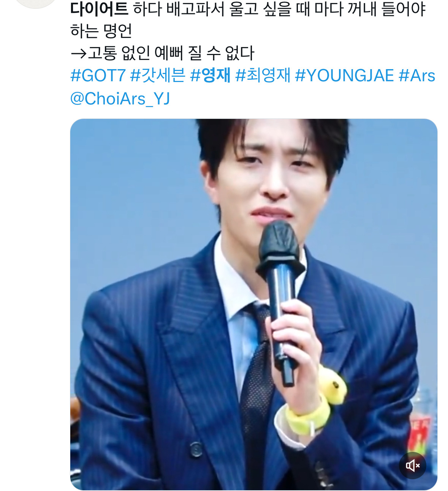Click the bold 다이어트 keyword in the tweet
This screenshot has width=448, height=491.
[99, 9]
